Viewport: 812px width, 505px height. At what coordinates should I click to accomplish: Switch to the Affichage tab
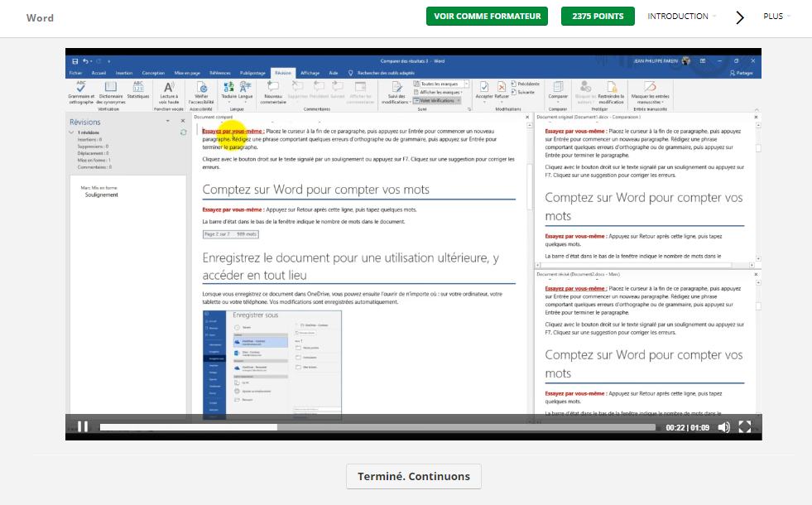pyautogui.click(x=310, y=73)
